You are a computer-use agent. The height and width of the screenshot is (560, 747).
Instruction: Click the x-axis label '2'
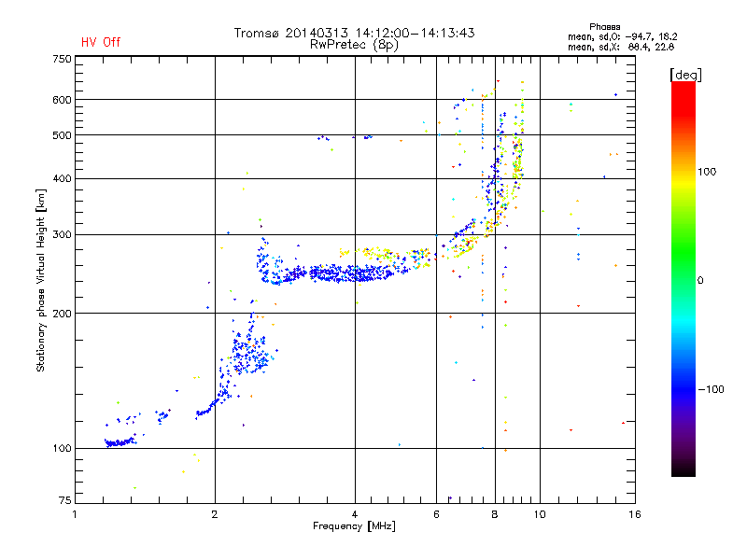click(x=215, y=514)
